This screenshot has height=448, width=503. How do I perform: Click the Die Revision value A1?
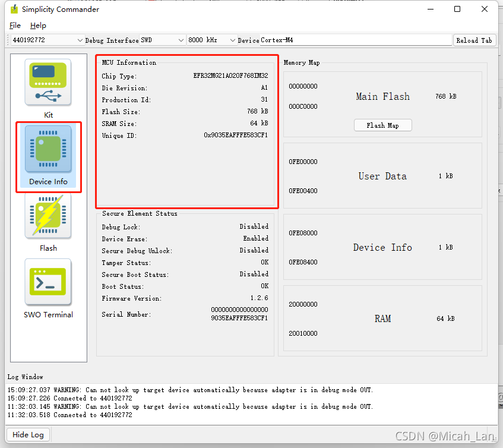click(264, 87)
